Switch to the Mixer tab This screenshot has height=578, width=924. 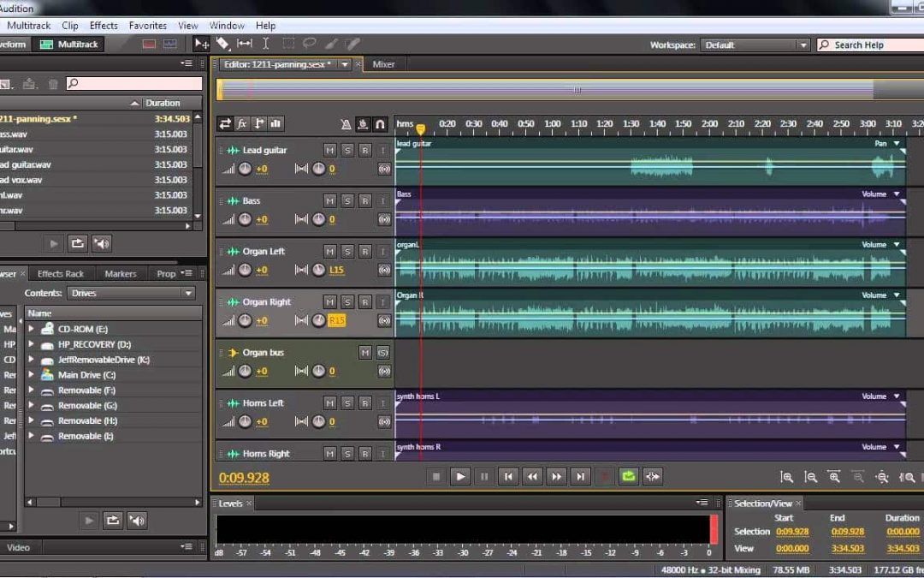point(383,64)
